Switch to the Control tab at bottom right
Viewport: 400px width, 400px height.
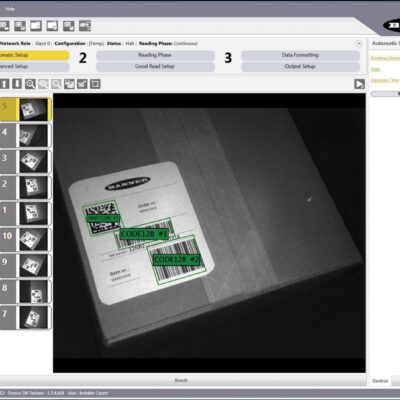(380, 380)
